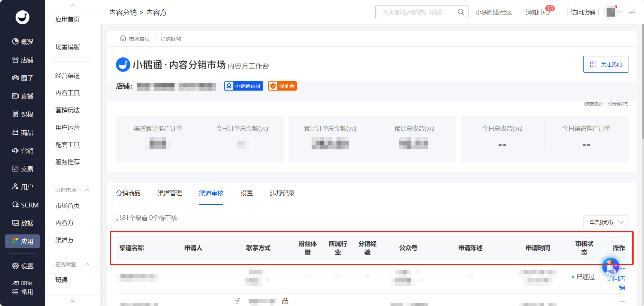Open the account avatar dropdown
Viewport: 644px width, 306px height.
coord(612,12)
